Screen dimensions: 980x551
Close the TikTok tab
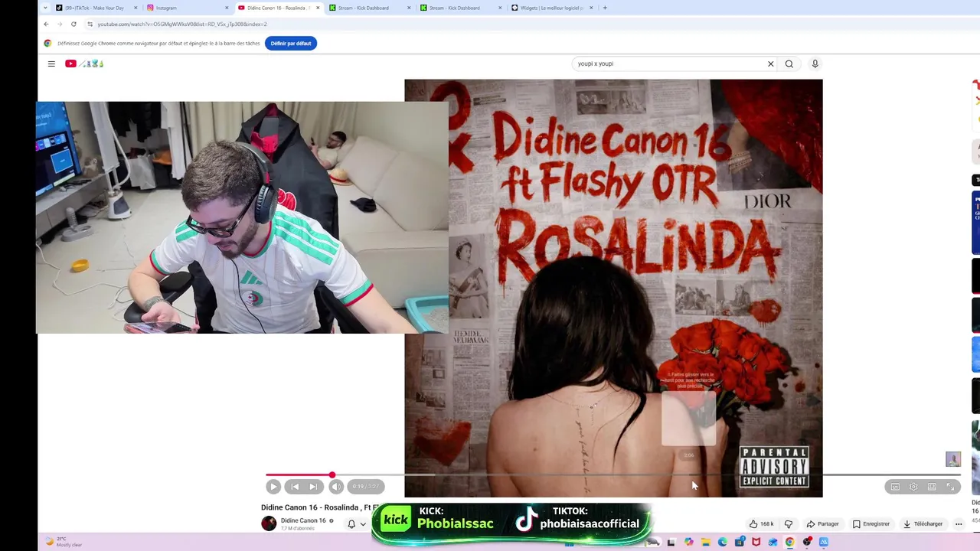(136, 8)
